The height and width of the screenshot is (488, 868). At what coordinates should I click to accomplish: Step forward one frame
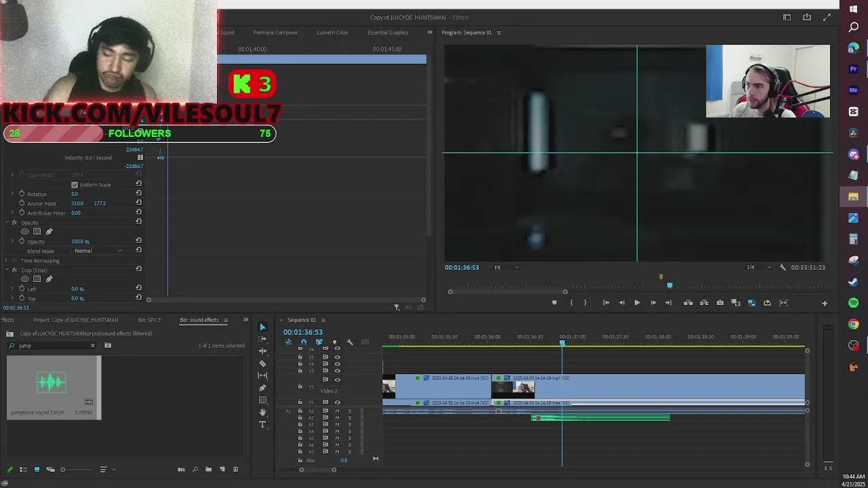[653, 303]
